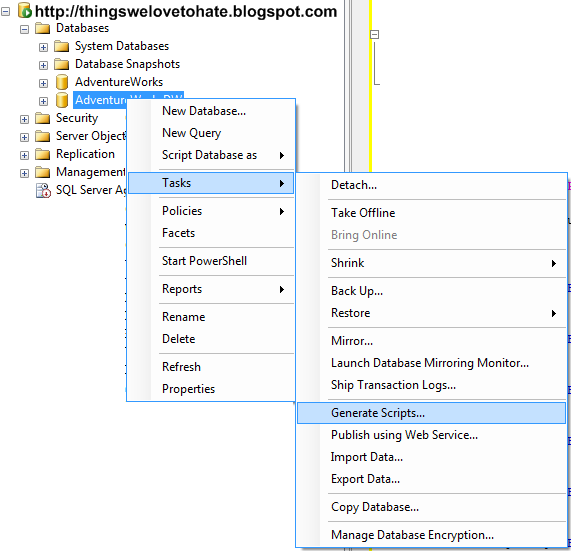Screen dimensions: 571x551
Task: Expand the AdventureWorks database node
Action: [43, 83]
